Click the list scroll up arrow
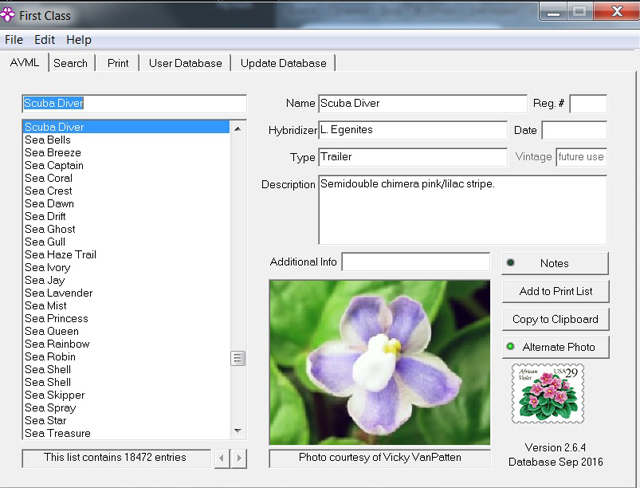 click(x=238, y=129)
